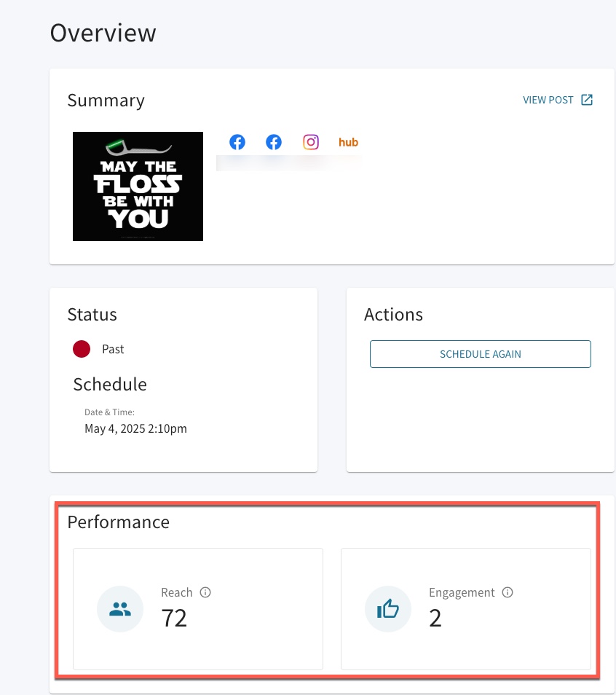616x695 pixels.
Task: Click the external-link icon beside VIEW POST
Action: point(587,101)
